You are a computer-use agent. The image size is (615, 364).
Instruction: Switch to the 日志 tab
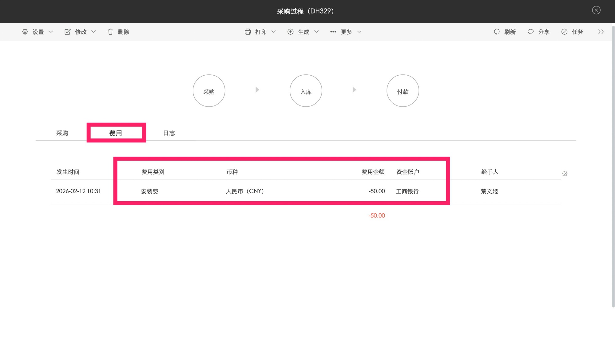click(169, 133)
